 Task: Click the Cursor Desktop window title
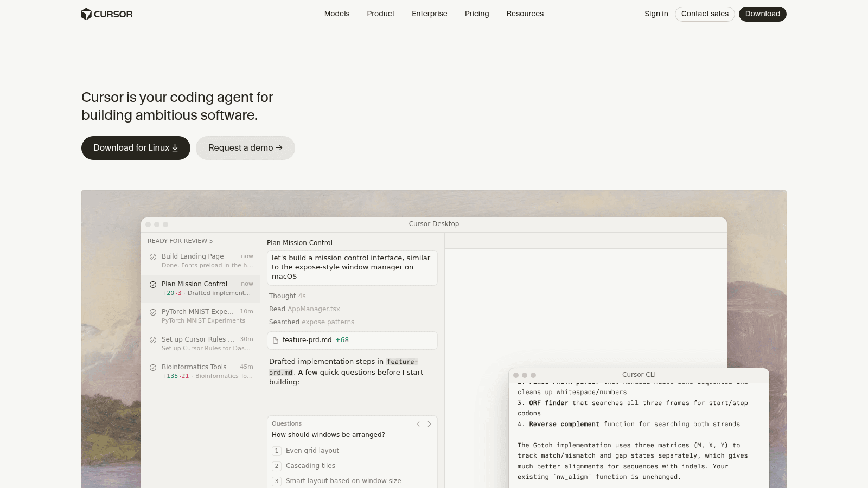[x=434, y=224]
